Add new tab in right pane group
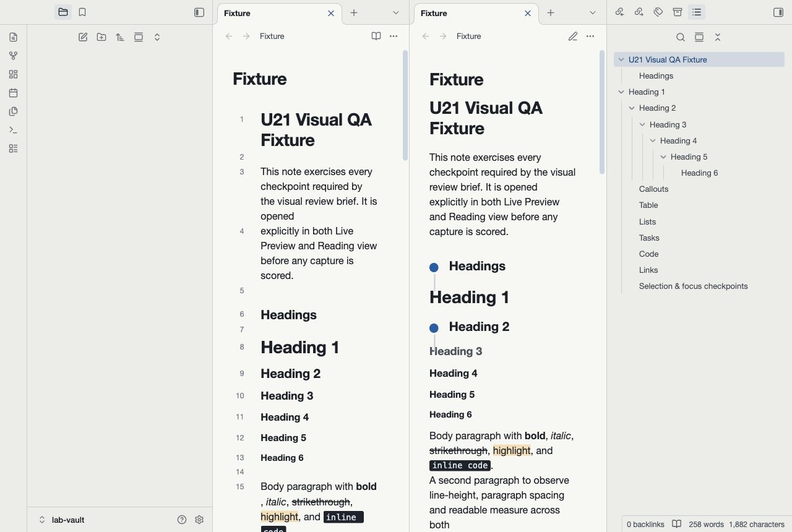This screenshot has width=792, height=532. point(551,12)
